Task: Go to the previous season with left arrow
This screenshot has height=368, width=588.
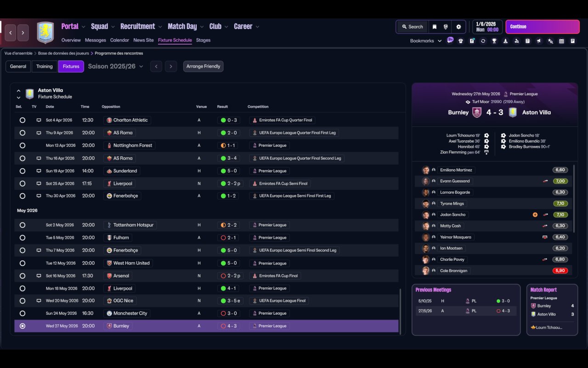Action: pyautogui.click(x=156, y=66)
